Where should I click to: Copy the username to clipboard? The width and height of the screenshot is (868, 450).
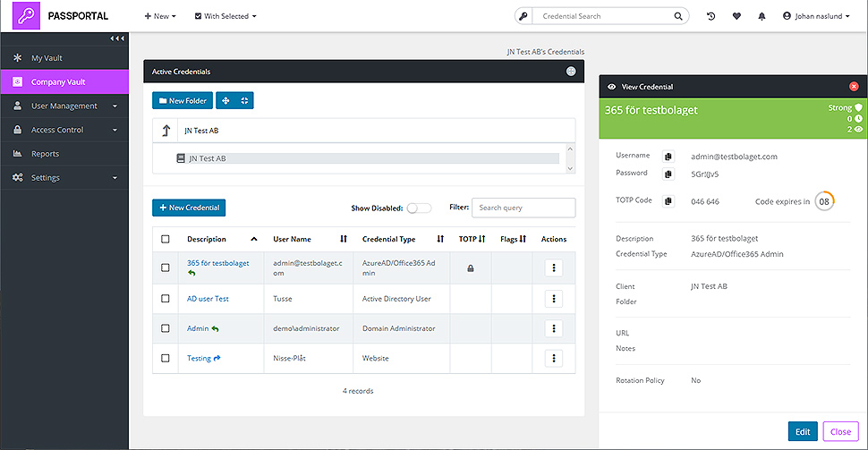coord(668,157)
